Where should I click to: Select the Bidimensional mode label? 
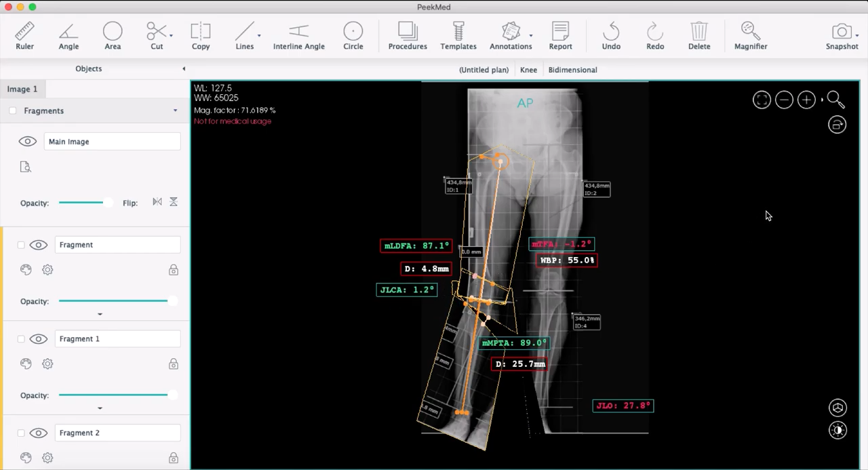[572, 70]
